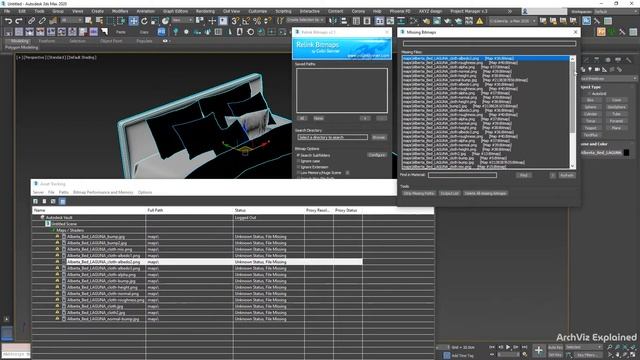
Task: Toggle Low Memory/Huge Scene checkbox
Action: coord(298,173)
